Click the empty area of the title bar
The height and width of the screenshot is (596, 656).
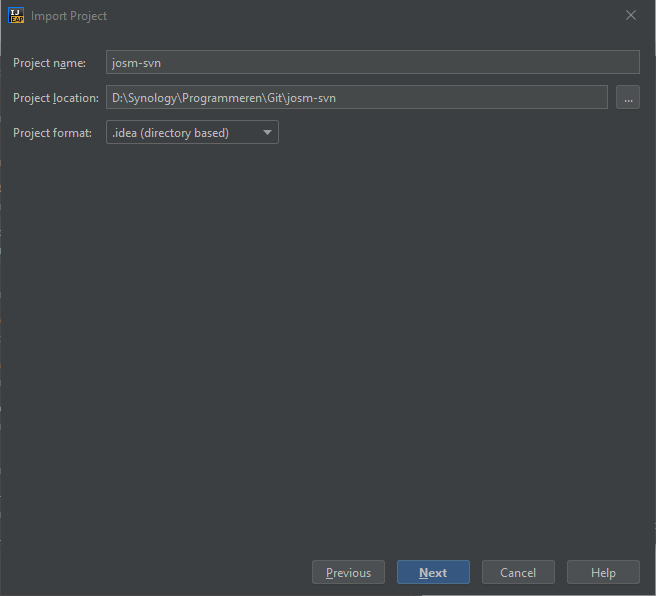[x=350, y=16]
